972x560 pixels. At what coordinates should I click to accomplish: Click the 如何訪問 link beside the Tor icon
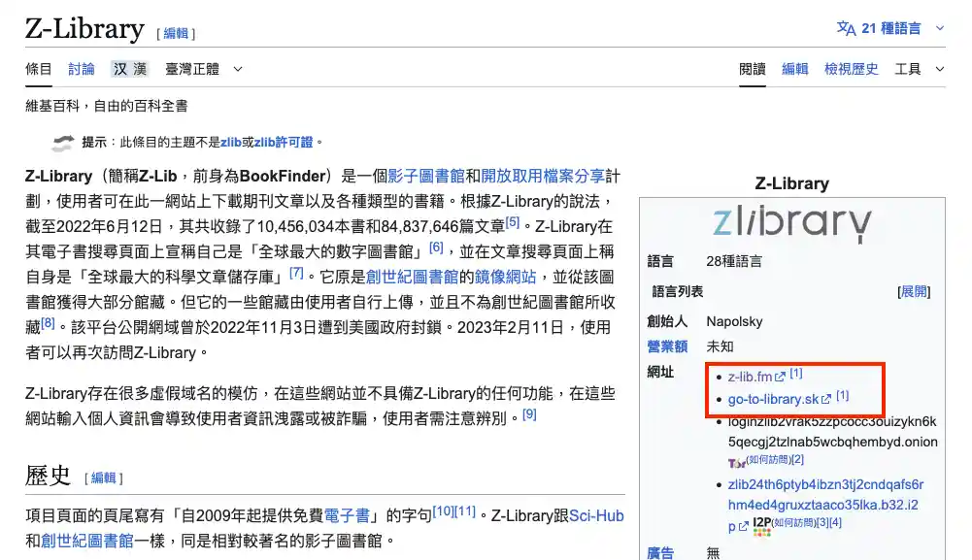click(x=767, y=460)
